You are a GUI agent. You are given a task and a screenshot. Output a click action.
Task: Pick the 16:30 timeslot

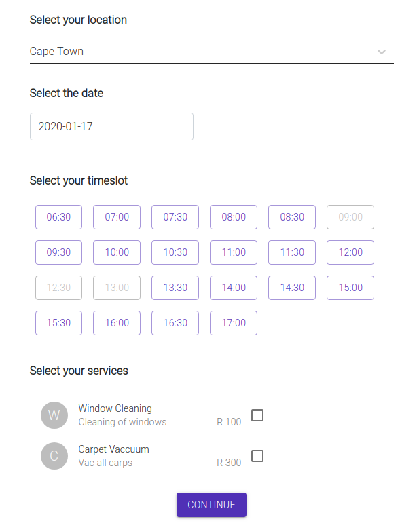(x=175, y=323)
